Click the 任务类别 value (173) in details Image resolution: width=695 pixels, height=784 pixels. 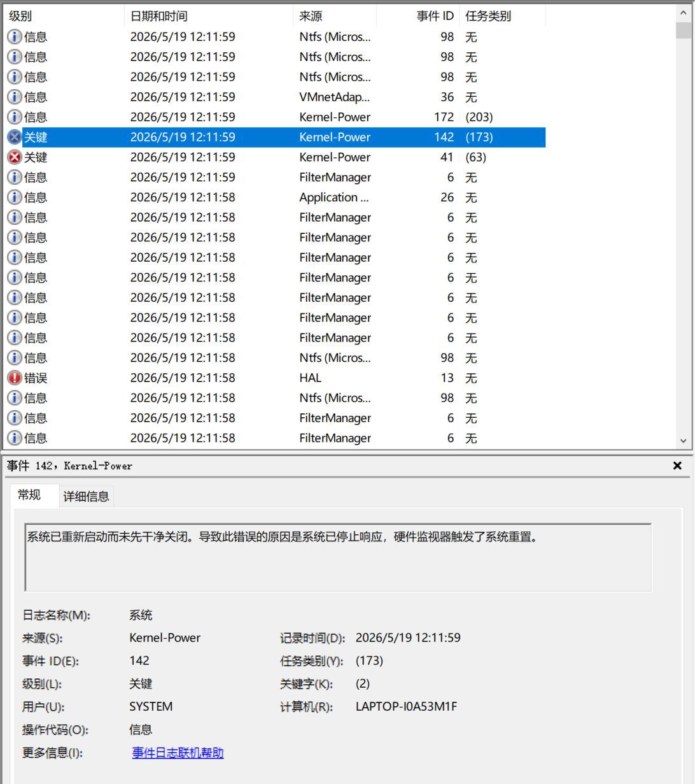[x=370, y=660]
